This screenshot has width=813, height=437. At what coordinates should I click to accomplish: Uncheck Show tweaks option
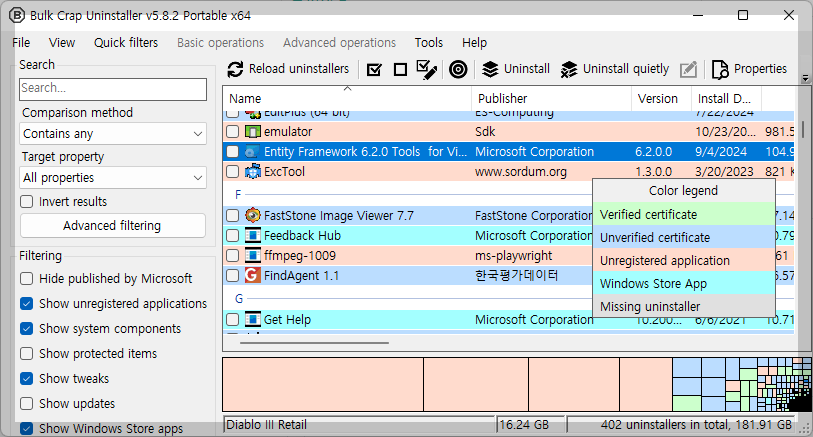[26, 378]
